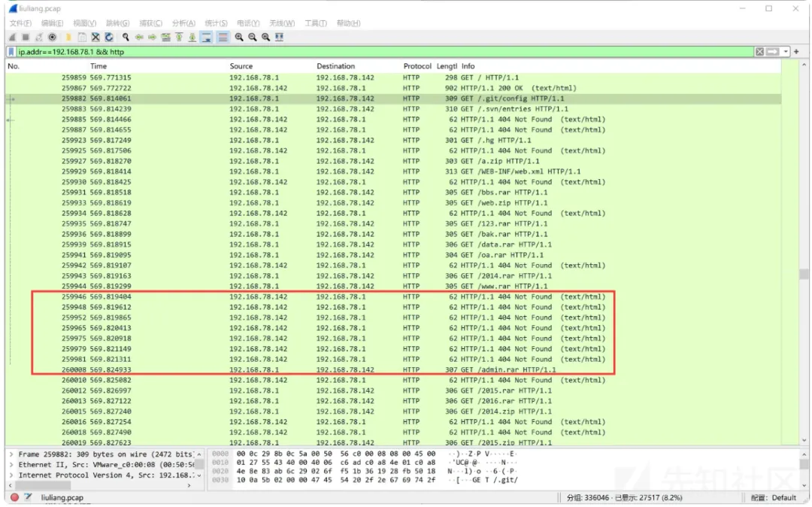Open the display filter history dropdown
Screen dimensions: 812x507
click(786, 52)
